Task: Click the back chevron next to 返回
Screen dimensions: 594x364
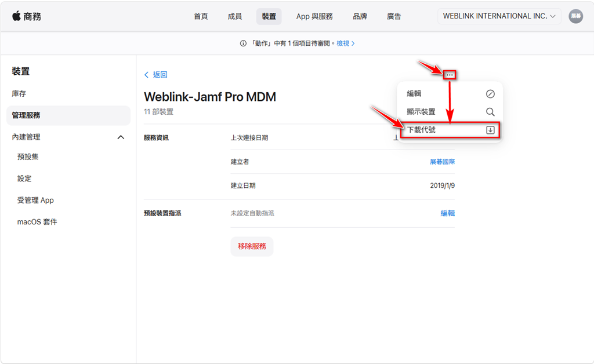Action: [146, 75]
